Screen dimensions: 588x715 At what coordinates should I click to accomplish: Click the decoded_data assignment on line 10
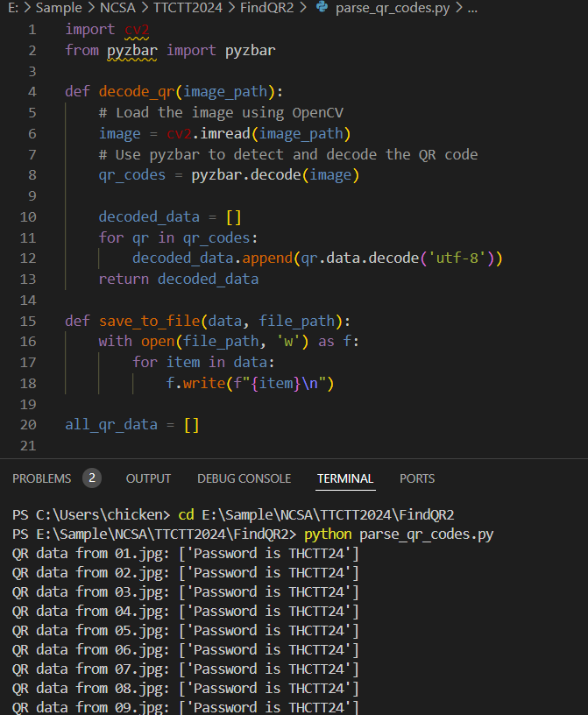[170, 216]
